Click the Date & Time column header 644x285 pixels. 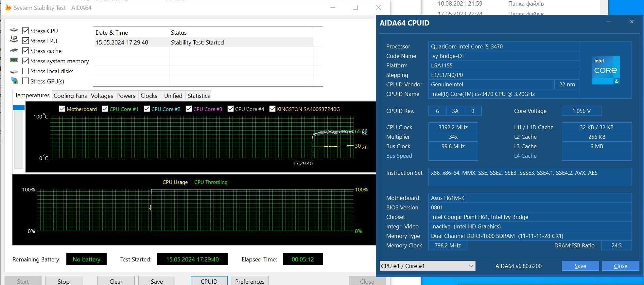coord(131,32)
